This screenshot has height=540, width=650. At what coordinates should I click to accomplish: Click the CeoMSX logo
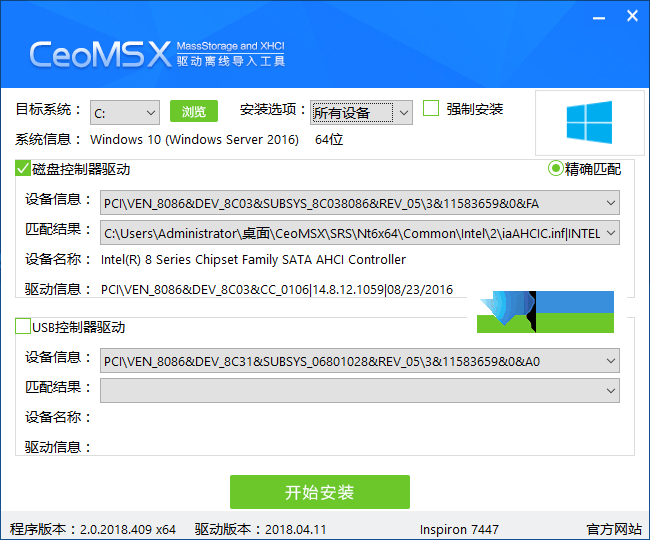tap(100, 54)
